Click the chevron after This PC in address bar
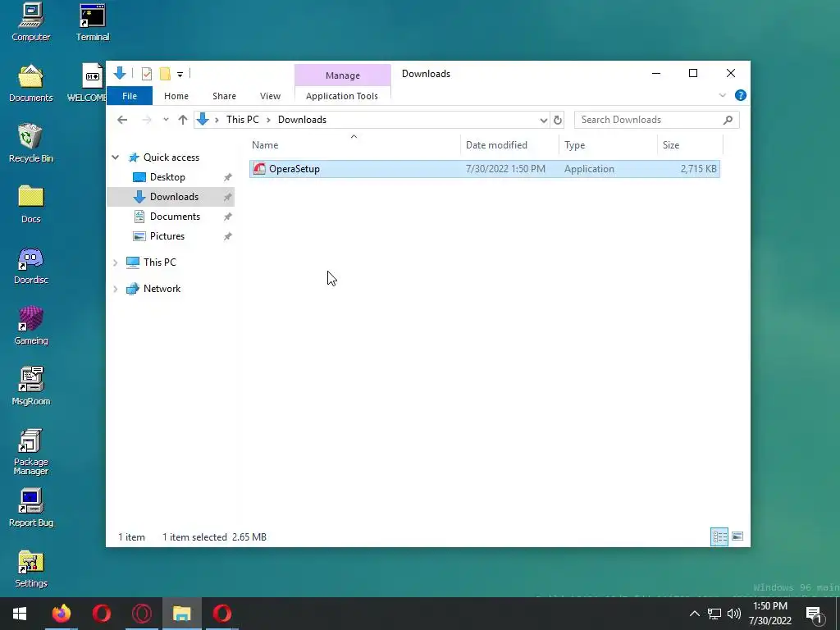This screenshot has width=840, height=630. point(268,120)
